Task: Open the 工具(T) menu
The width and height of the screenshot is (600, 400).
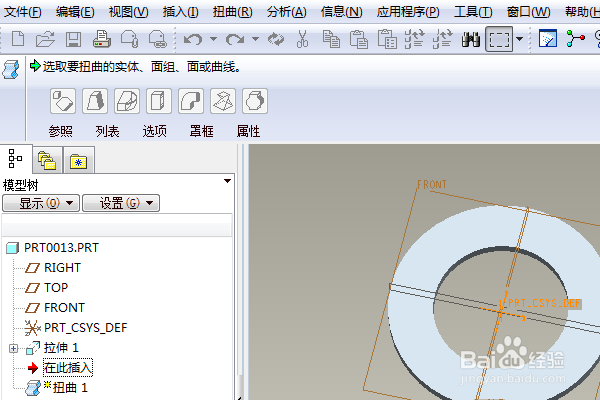Action: click(473, 12)
